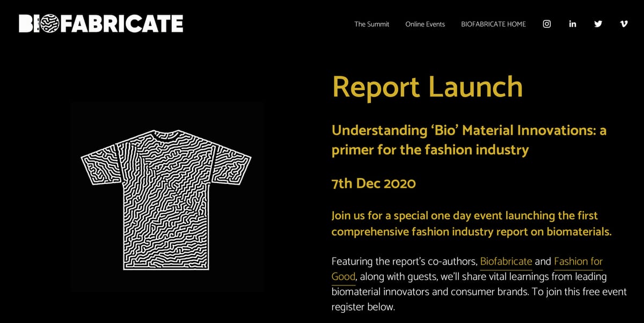Screen dimensions: 644x323
Task: Open The Summit menu item
Action: [371, 24]
